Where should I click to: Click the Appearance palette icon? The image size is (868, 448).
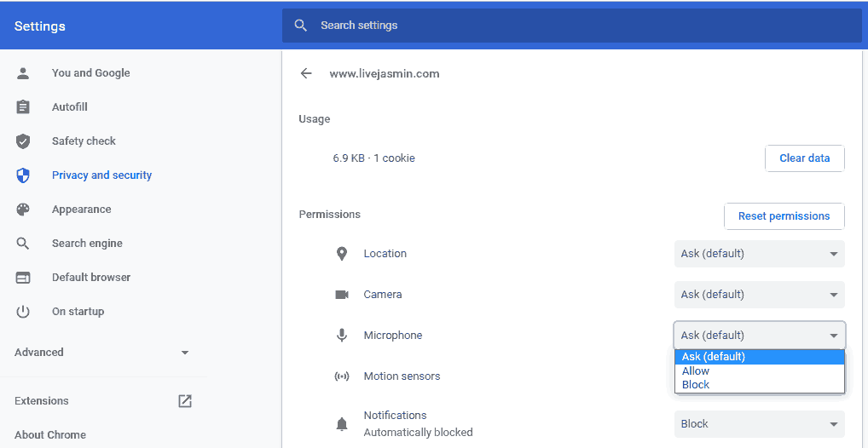(23, 209)
